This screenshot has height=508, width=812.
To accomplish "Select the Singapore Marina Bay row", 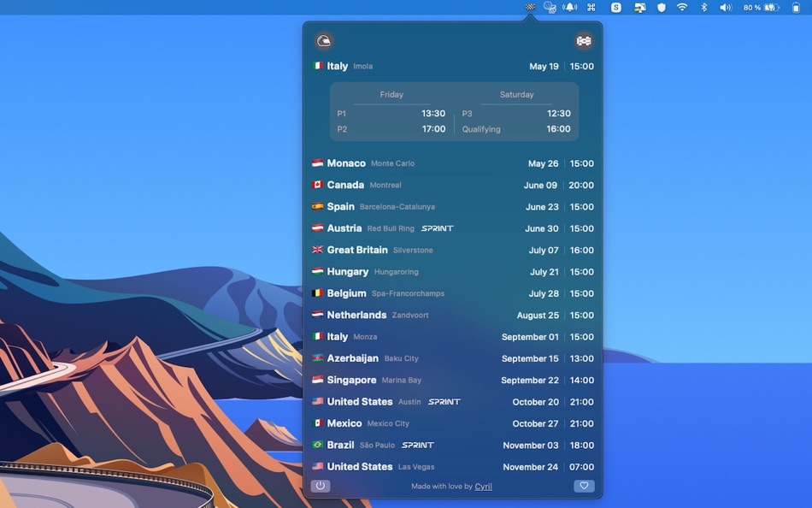I will [x=453, y=380].
